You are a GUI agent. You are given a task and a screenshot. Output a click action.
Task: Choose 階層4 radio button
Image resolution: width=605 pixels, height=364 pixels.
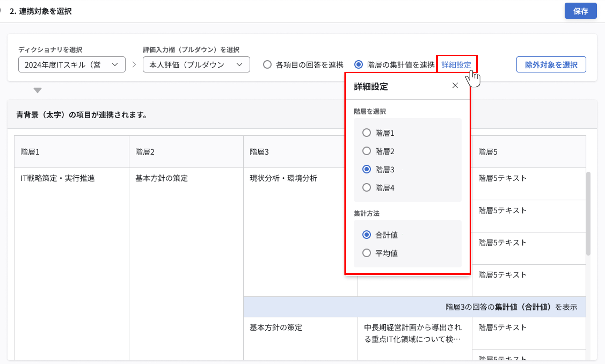[x=366, y=188]
